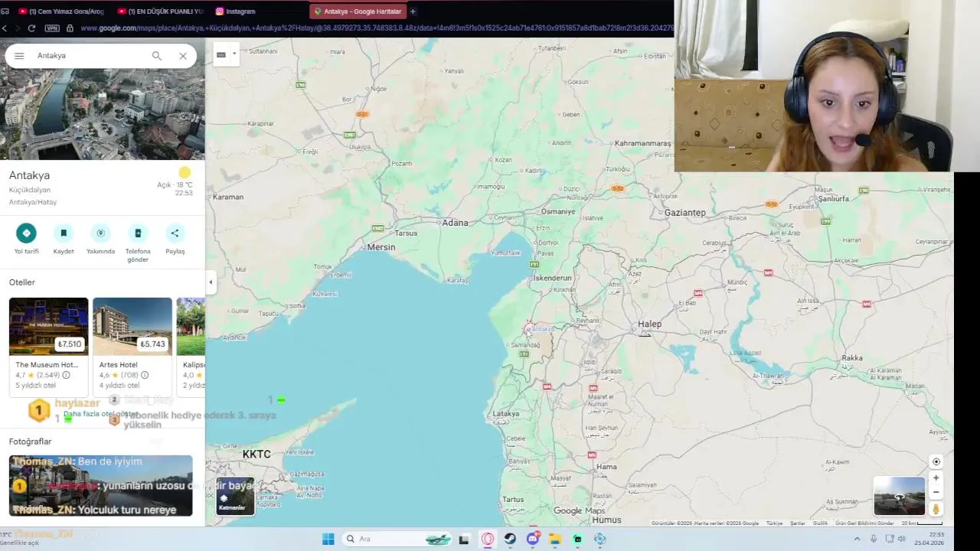Click the Halep city label on map
The height and width of the screenshot is (551, 980).
pos(649,324)
